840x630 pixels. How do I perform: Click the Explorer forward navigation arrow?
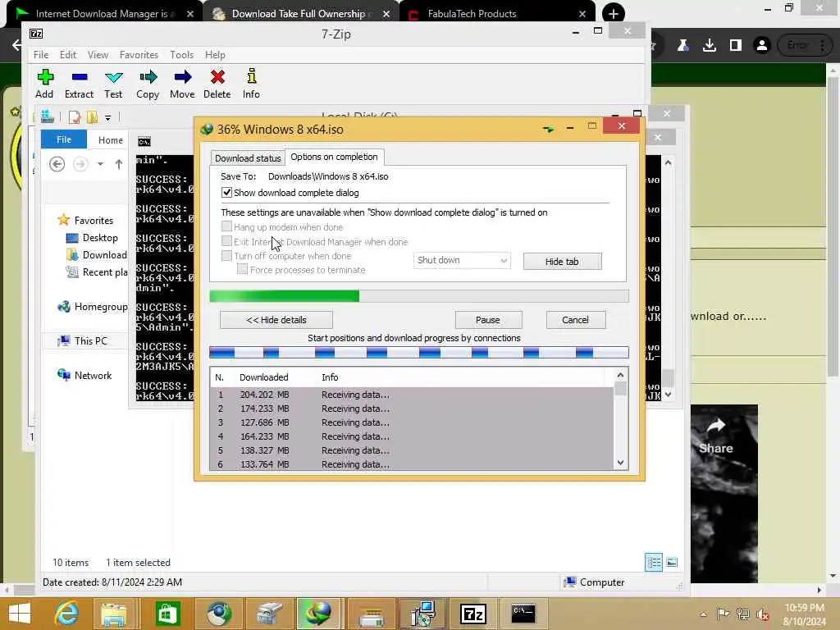80,164
